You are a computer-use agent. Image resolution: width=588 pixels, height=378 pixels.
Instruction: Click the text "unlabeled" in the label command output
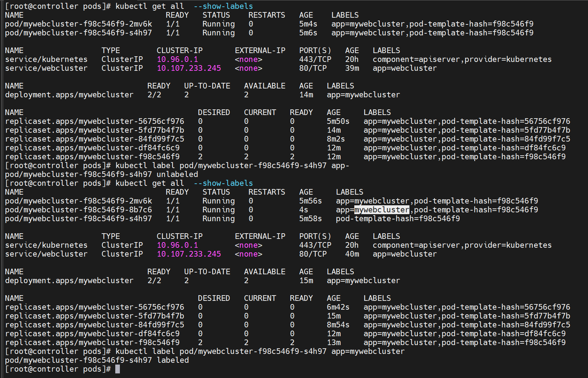(x=177, y=174)
